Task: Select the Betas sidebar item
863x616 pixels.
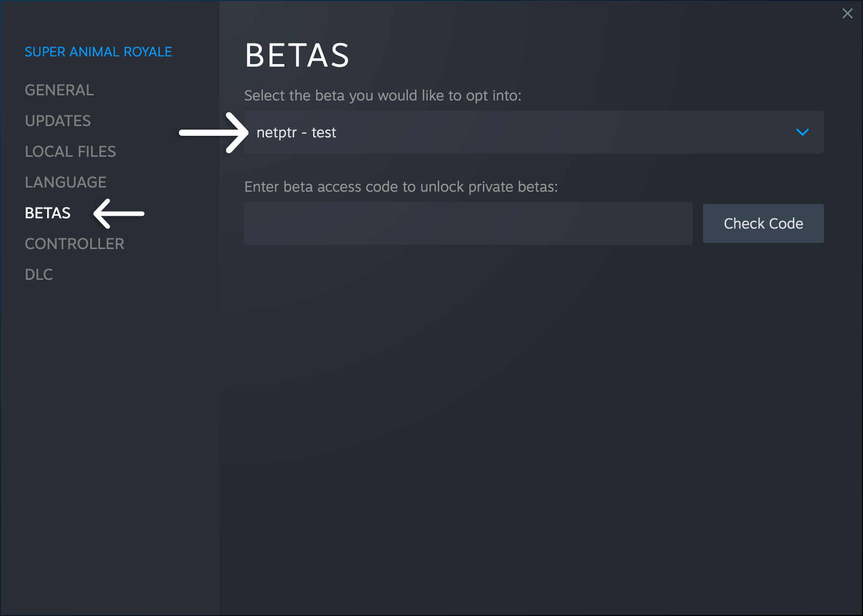Action: (x=48, y=213)
